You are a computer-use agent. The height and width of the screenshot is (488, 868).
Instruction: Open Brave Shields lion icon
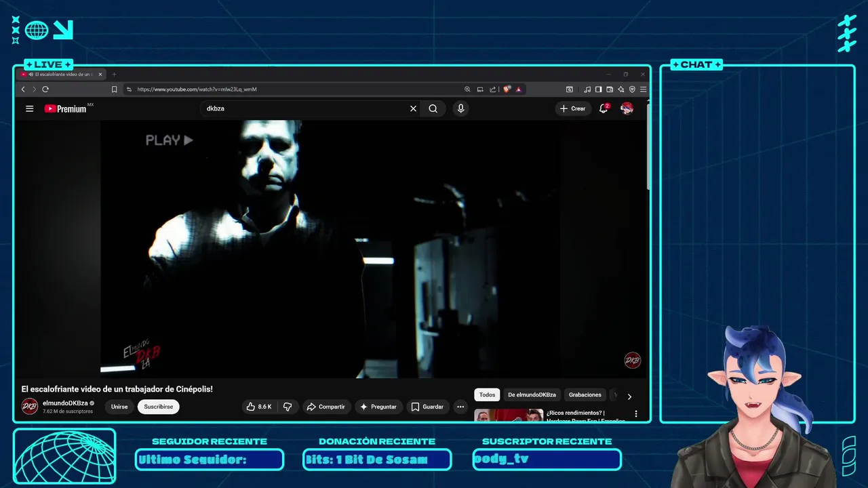click(507, 89)
